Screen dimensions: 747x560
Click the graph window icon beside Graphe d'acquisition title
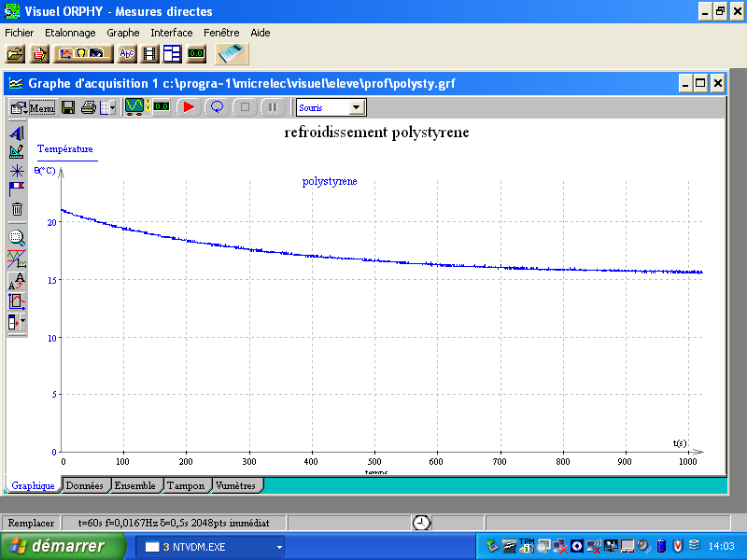coord(16,84)
